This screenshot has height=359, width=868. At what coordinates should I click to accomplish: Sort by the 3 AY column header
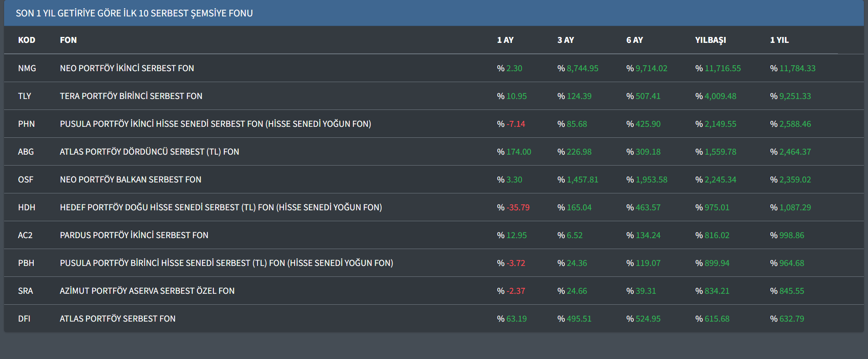click(565, 40)
